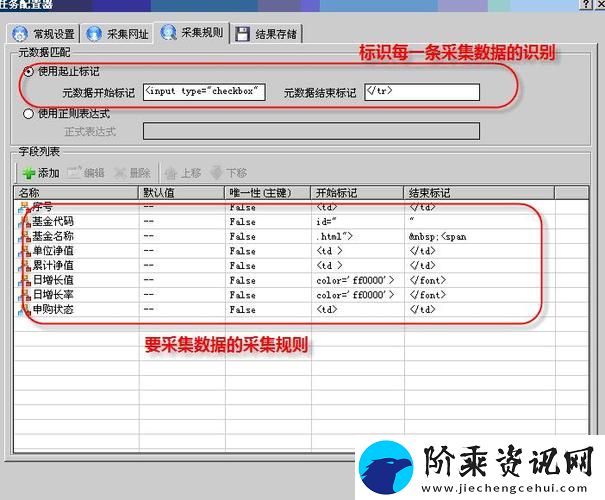Click the 元数据开始标记 input field

coord(204,92)
